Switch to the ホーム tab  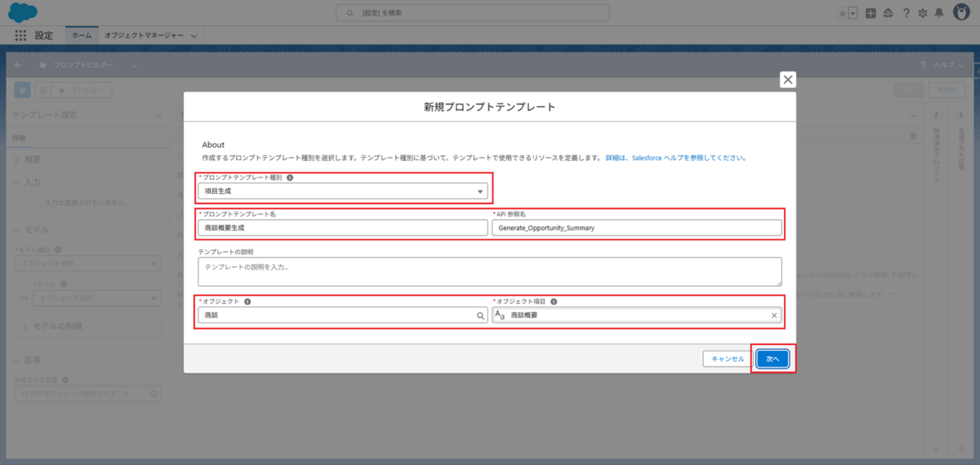tap(82, 36)
